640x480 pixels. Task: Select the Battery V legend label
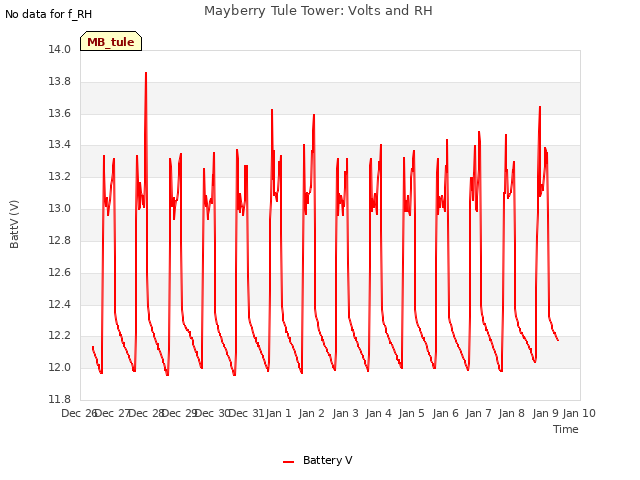click(327, 460)
